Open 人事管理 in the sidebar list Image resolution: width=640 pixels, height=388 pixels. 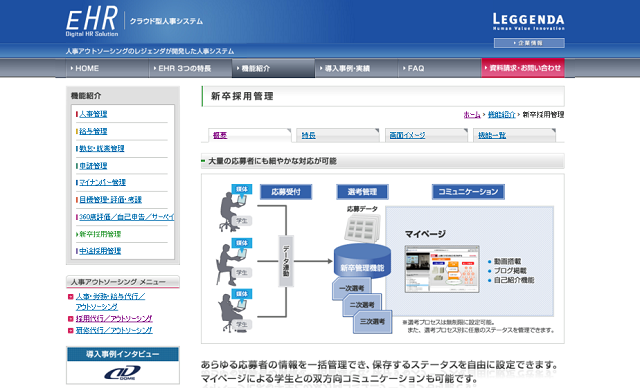pyautogui.click(x=93, y=114)
